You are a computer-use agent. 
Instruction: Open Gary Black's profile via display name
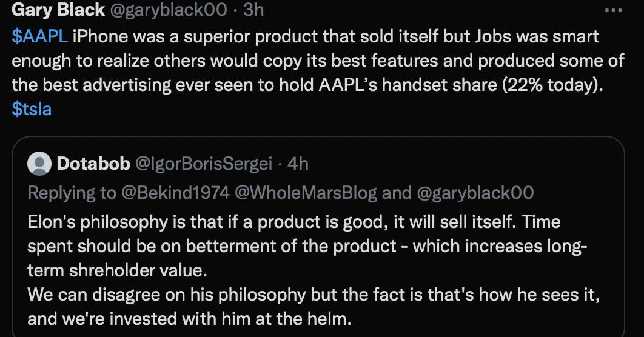(58, 10)
